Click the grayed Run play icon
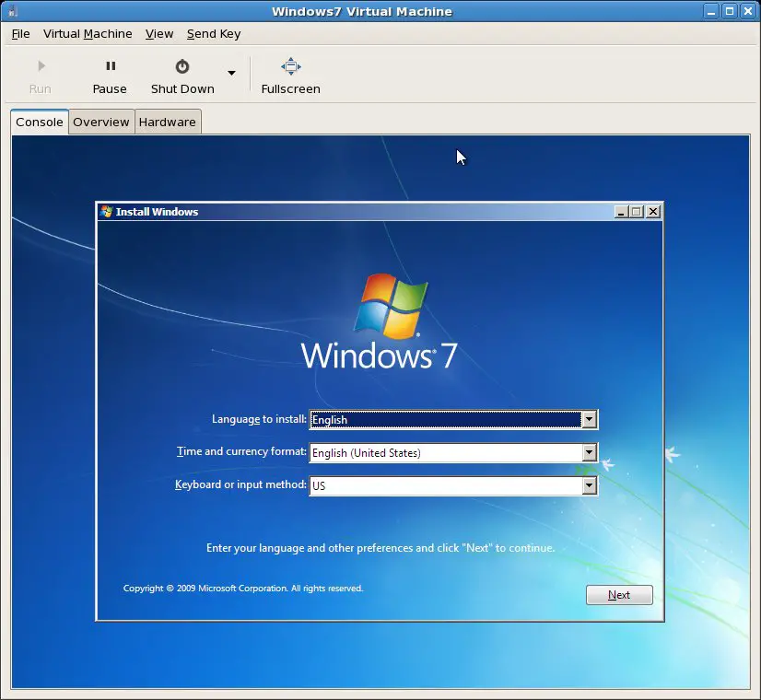This screenshot has height=700, width=761. click(40, 66)
